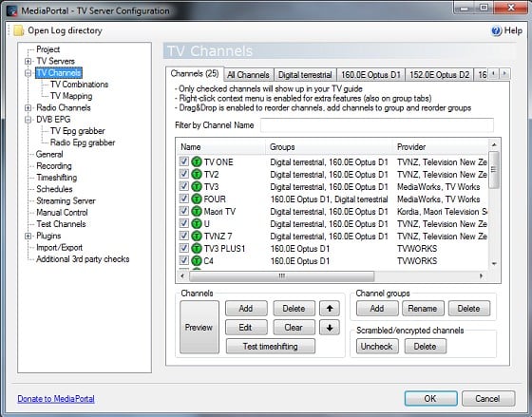The height and width of the screenshot is (417, 532).
Task: Click the green T icon beside TV3 PLUS1
Action: pyautogui.click(x=197, y=249)
